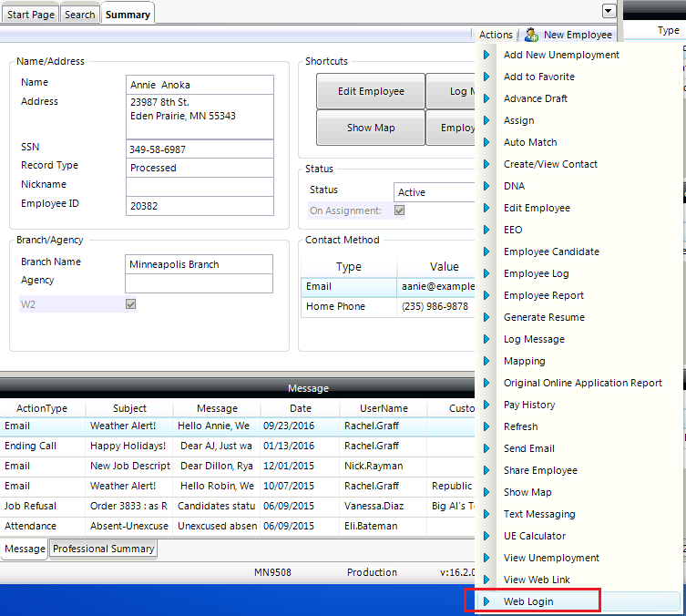The height and width of the screenshot is (616, 686).
Task: Click the Show Map shortcut button
Action: tap(371, 128)
